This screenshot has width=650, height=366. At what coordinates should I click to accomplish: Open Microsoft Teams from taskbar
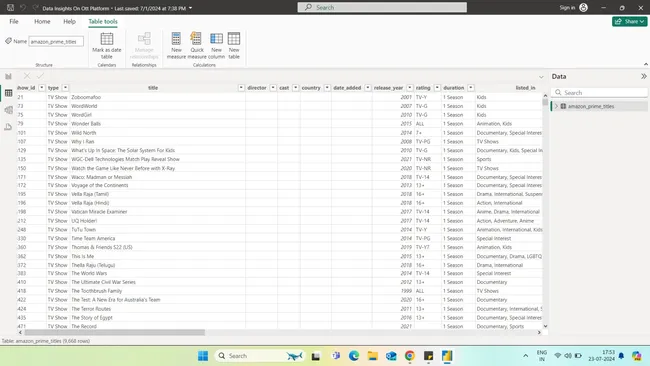click(335, 356)
